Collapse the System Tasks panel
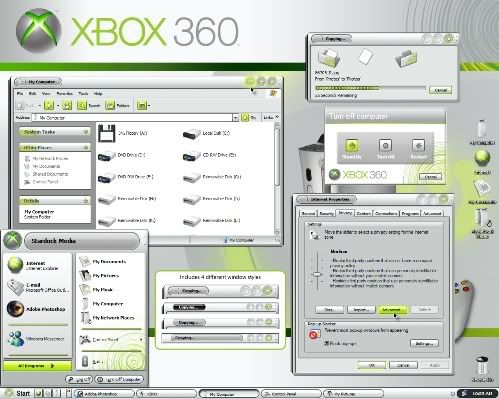 pyautogui.click(x=86, y=132)
